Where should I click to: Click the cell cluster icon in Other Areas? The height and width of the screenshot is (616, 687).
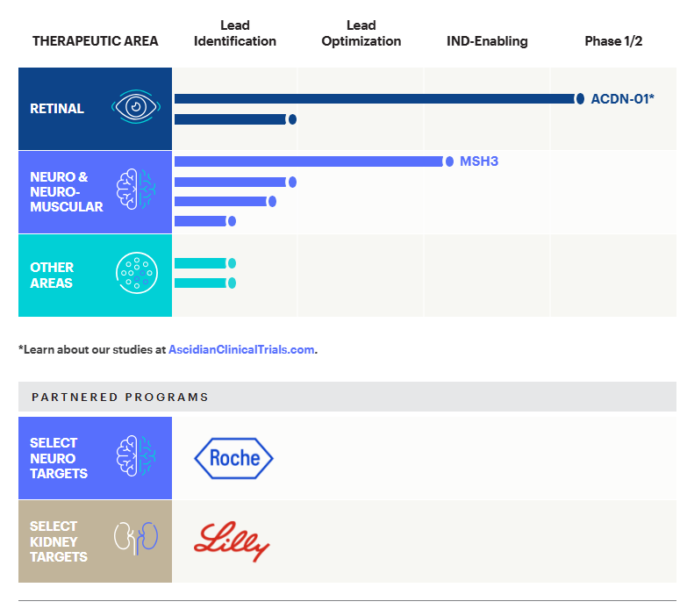tap(137, 273)
